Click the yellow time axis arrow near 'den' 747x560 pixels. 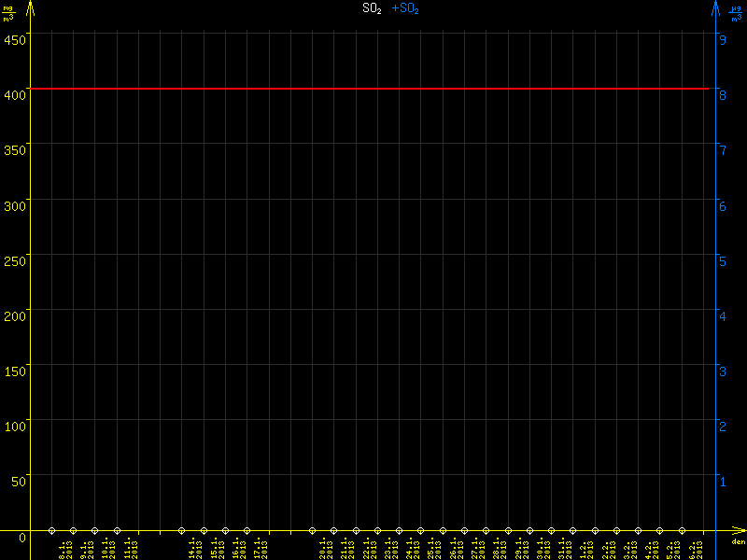(x=735, y=530)
